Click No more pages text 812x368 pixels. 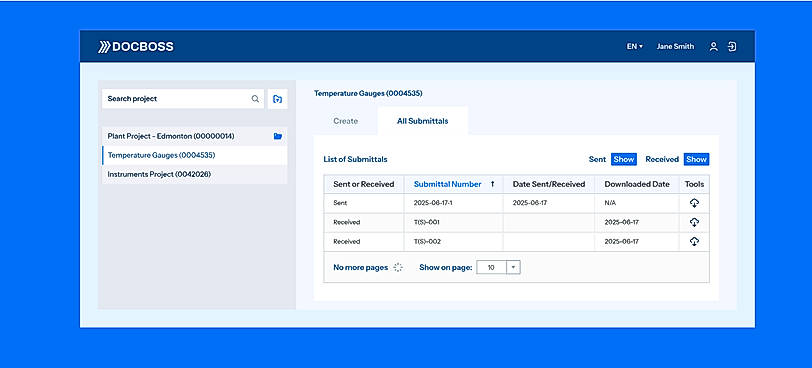point(360,268)
